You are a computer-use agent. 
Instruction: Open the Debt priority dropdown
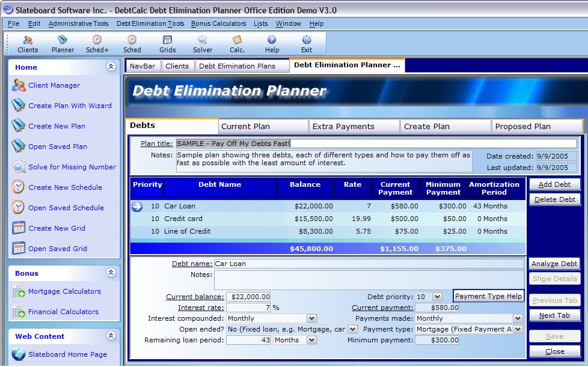click(437, 297)
